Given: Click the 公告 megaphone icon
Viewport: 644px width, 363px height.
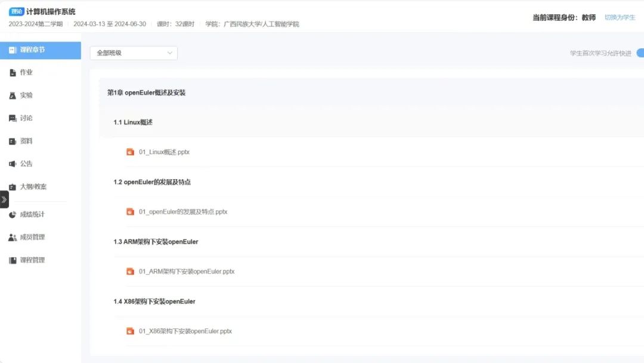Looking at the screenshot, I should [13, 164].
